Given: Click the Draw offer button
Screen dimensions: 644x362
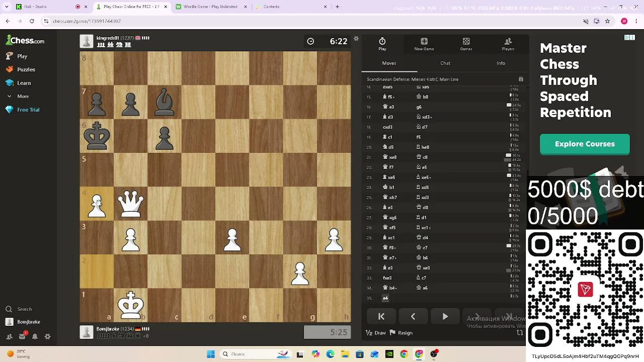Looking at the screenshot, I should click(x=376, y=333).
